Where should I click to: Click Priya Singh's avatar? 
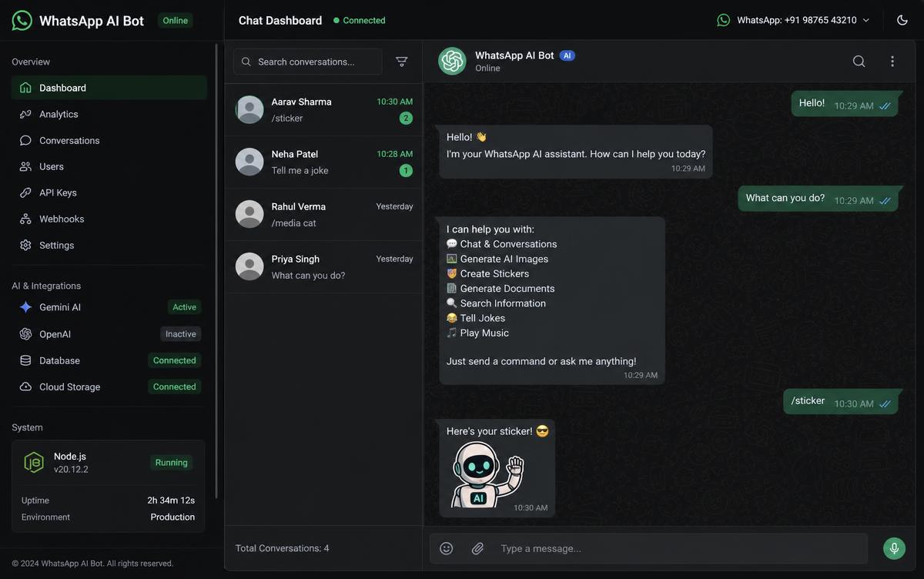249,266
